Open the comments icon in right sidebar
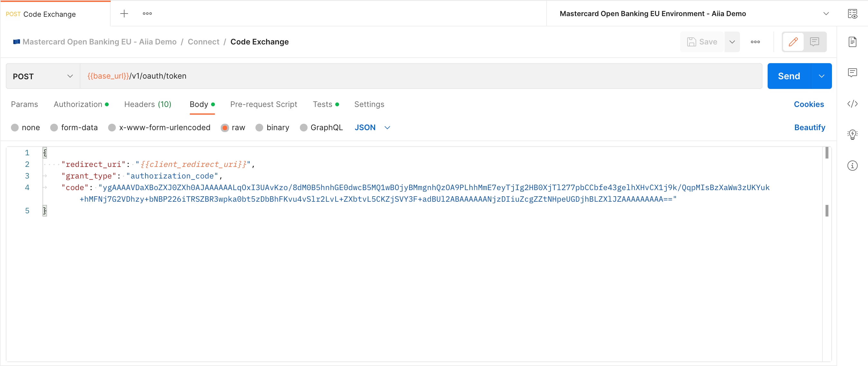Image resolution: width=868 pixels, height=366 pixels. pyautogui.click(x=852, y=72)
